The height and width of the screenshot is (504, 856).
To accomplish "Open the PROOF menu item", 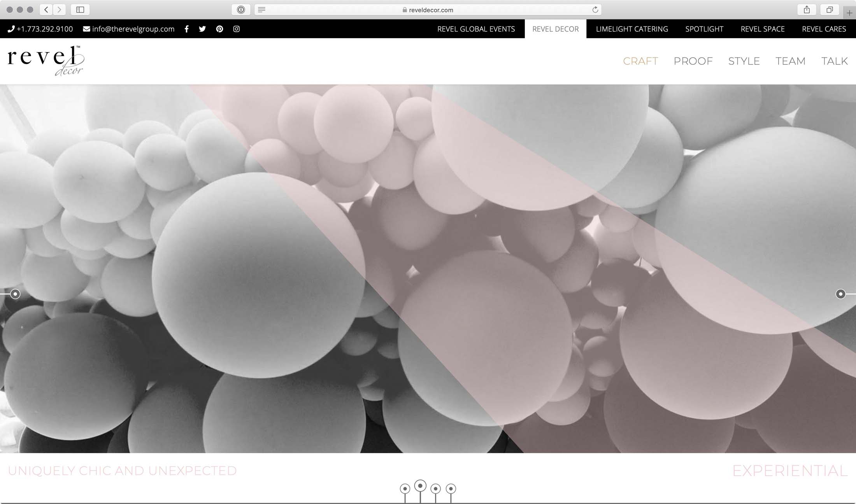I will coord(693,61).
